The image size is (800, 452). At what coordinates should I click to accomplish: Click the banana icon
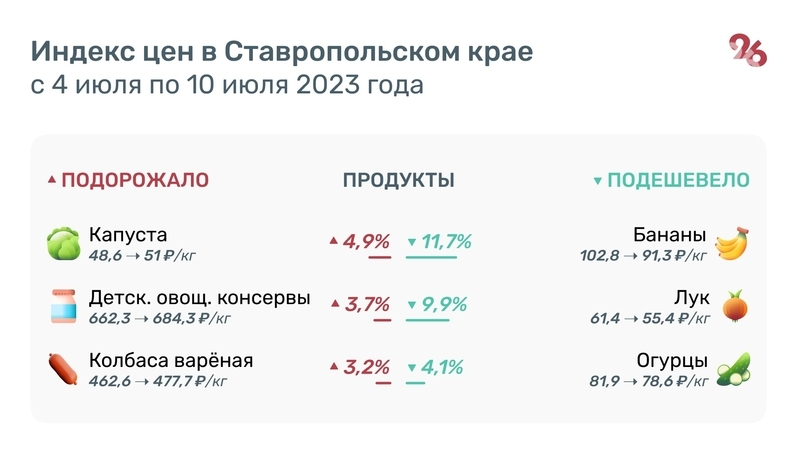pyautogui.click(x=732, y=244)
